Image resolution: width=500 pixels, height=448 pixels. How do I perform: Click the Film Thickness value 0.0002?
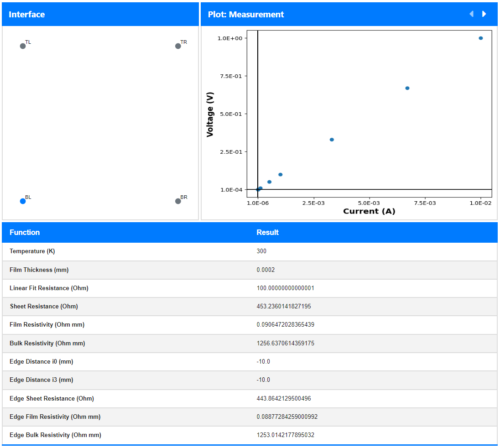(266, 270)
